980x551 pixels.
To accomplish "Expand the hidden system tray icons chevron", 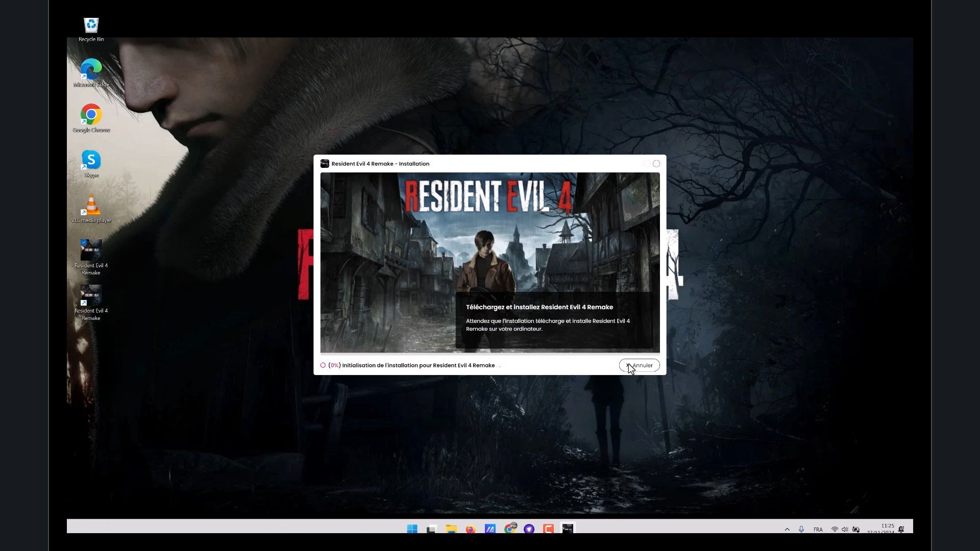I will tap(787, 529).
